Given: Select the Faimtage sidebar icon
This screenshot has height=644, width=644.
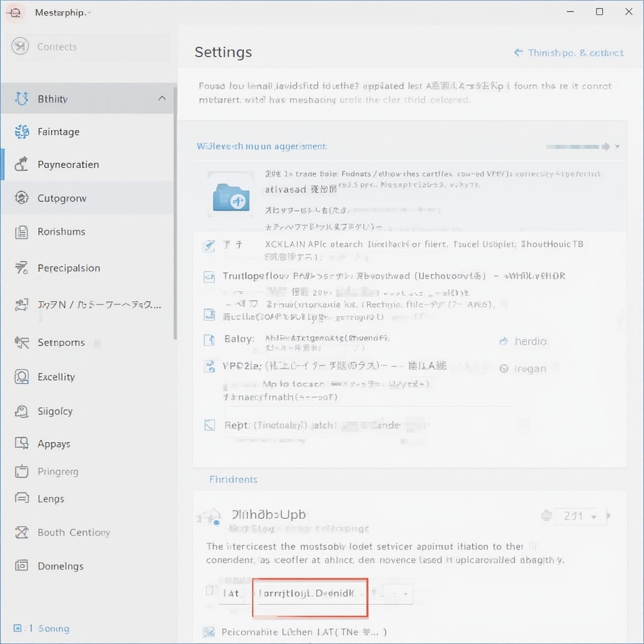Looking at the screenshot, I should (x=21, y=131).
